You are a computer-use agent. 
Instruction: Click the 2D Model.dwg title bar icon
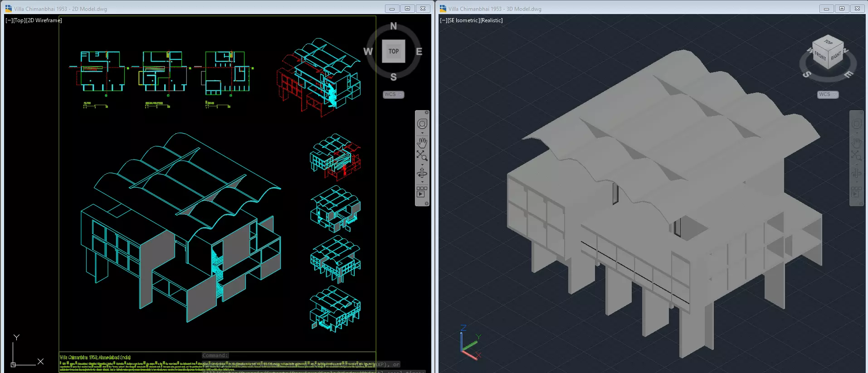click(x=9, y=9)
